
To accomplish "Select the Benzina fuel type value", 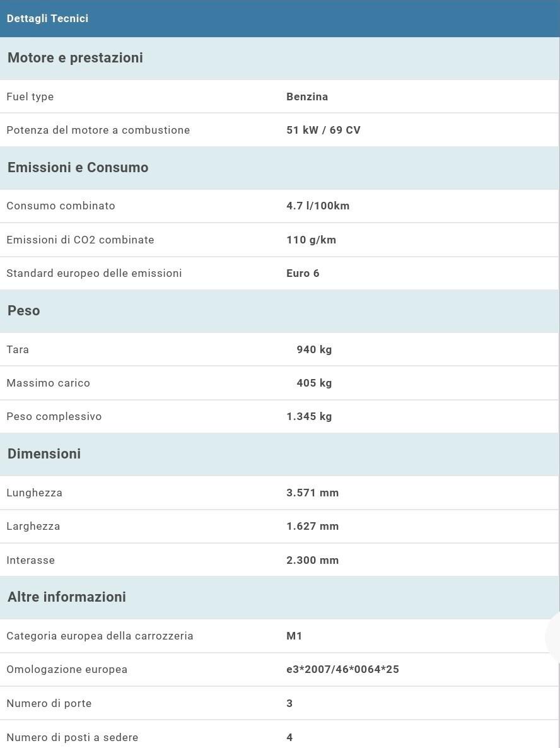I will [307, 96].
